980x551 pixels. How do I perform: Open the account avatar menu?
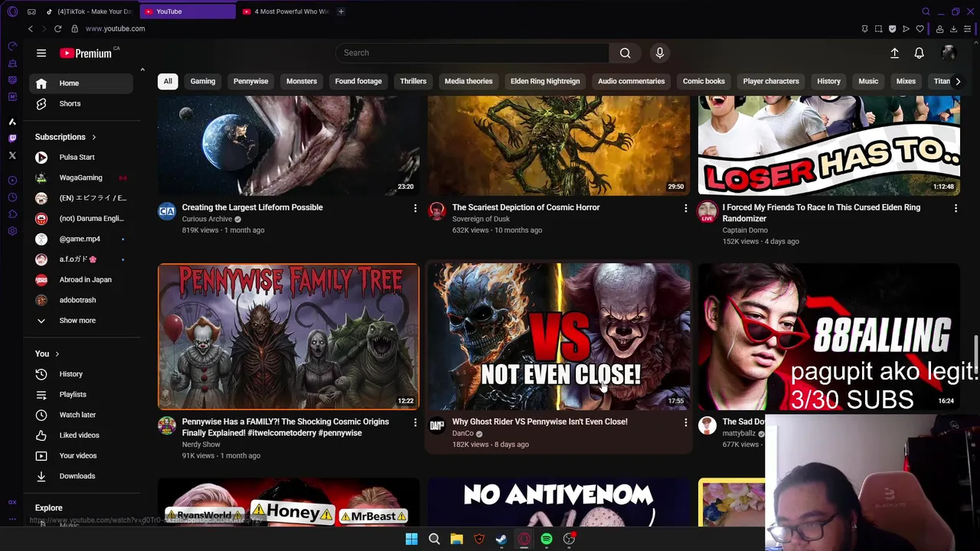point(948,53)
